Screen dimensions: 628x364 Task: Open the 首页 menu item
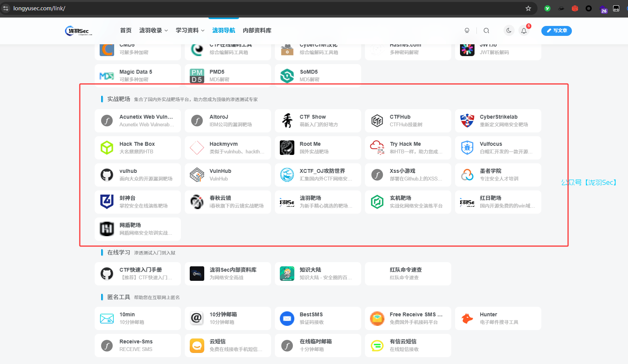point(126,31)
